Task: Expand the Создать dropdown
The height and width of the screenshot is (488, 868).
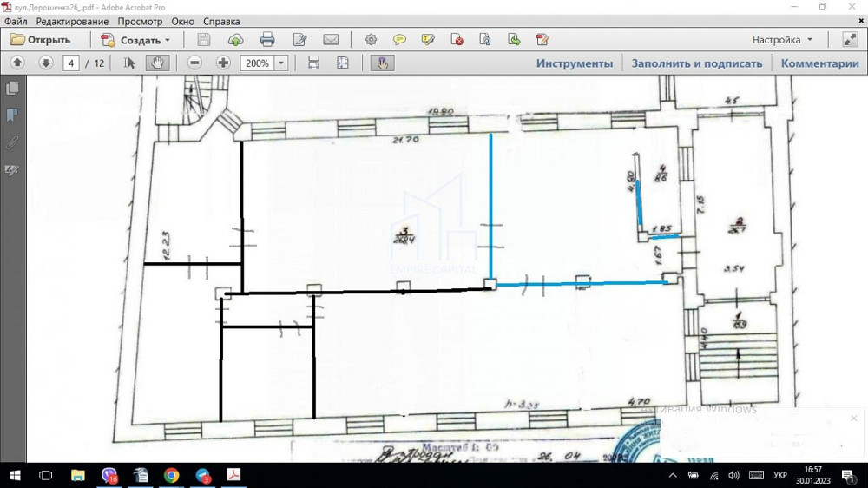Action: pyautogui.click(x=168, y=40)
